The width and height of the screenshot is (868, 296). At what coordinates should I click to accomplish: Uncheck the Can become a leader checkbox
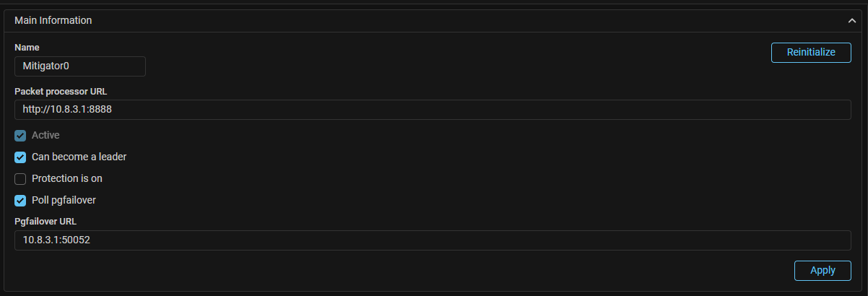pyautogui.click(x=20, y=157)
